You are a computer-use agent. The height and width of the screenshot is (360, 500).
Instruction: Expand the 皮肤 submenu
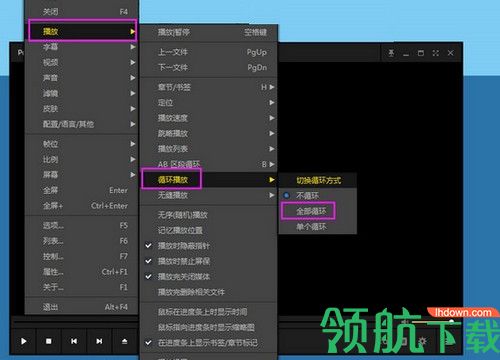82,109
